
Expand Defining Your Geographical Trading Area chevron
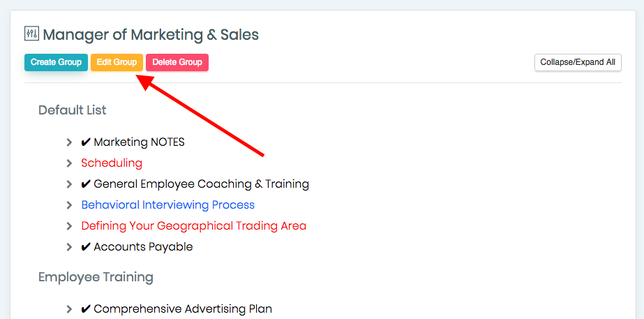[x=69, y=226]
